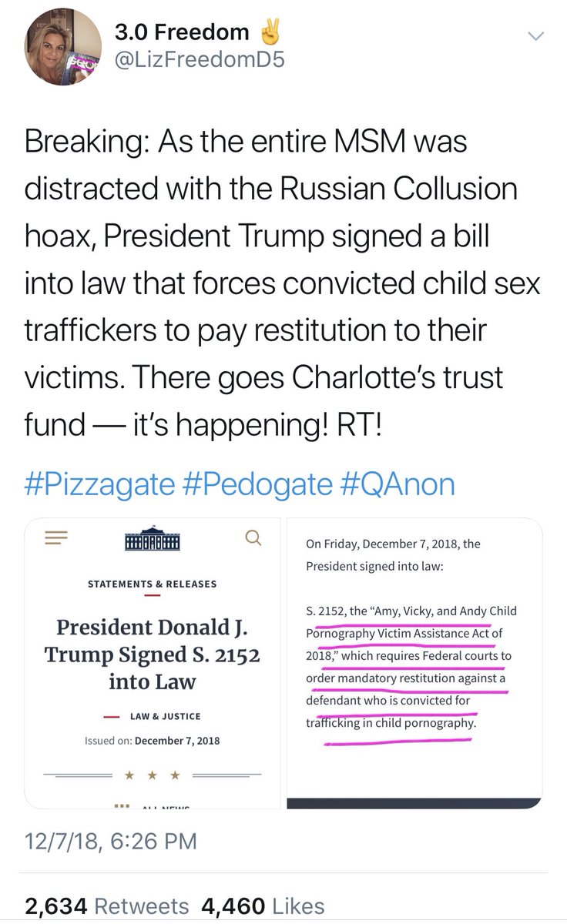The height and width of the screenshot is (924, 567).
Task: View the 2,634 Retweets list
Action: tap(106, 906)
